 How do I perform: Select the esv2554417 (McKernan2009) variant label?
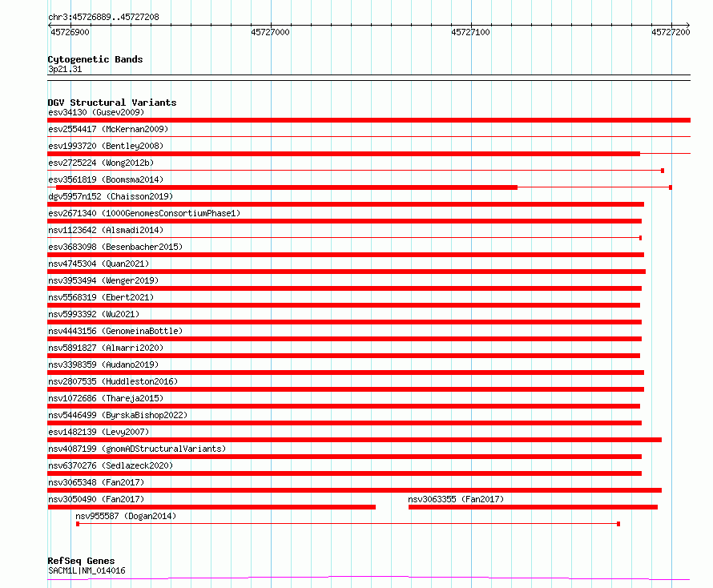108,129
